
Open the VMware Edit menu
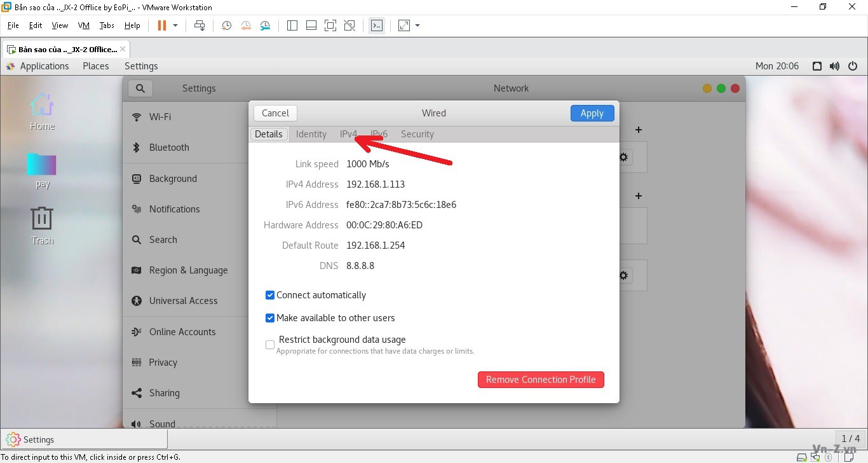click(36, 25)
